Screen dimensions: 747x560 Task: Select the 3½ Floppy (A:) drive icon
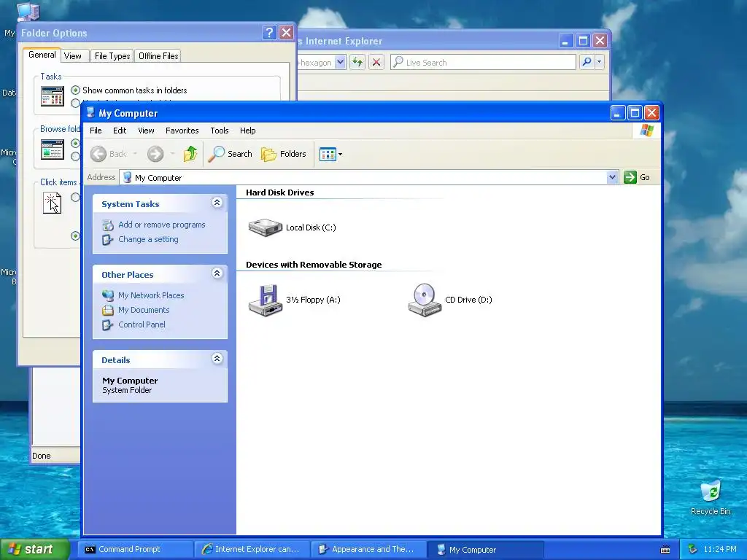coord(266,300)
